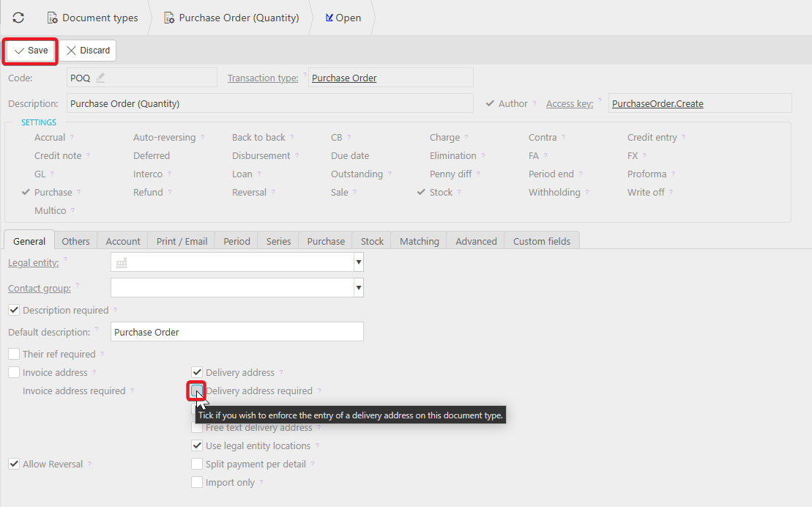The width and height of the screenshot is (812, 507).
Task: Click the Open breadcrumb item
Action: (343, 18)
